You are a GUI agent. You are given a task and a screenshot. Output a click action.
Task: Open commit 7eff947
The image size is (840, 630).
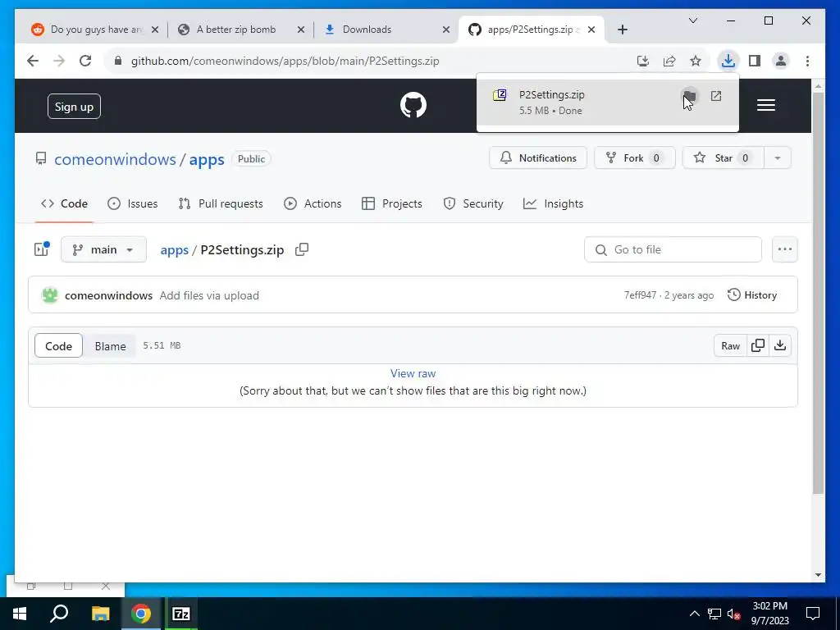[640, 295]
